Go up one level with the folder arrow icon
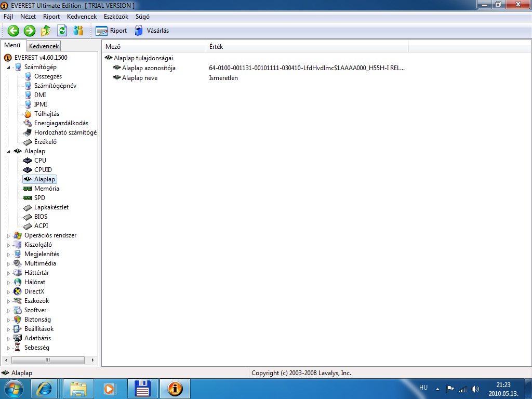This screenshot has width=532, height=399. coord(46,31)
